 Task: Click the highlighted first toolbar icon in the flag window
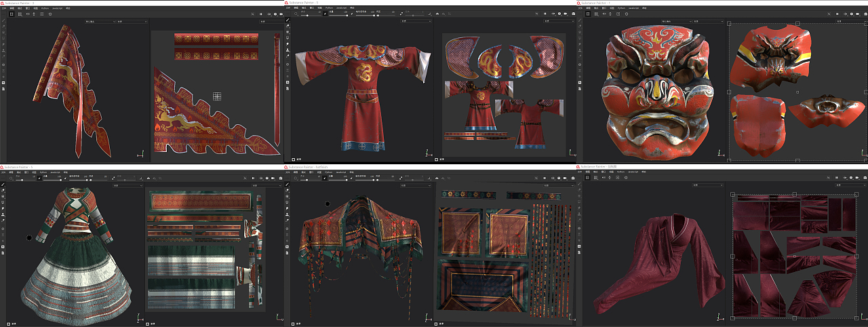tap(12, 14)
